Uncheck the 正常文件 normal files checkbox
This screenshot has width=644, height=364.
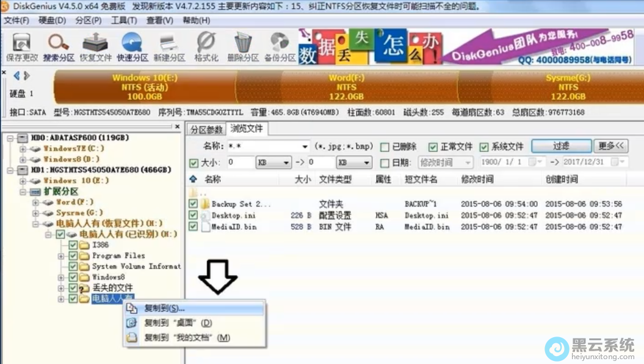click(x=433, y=147)
